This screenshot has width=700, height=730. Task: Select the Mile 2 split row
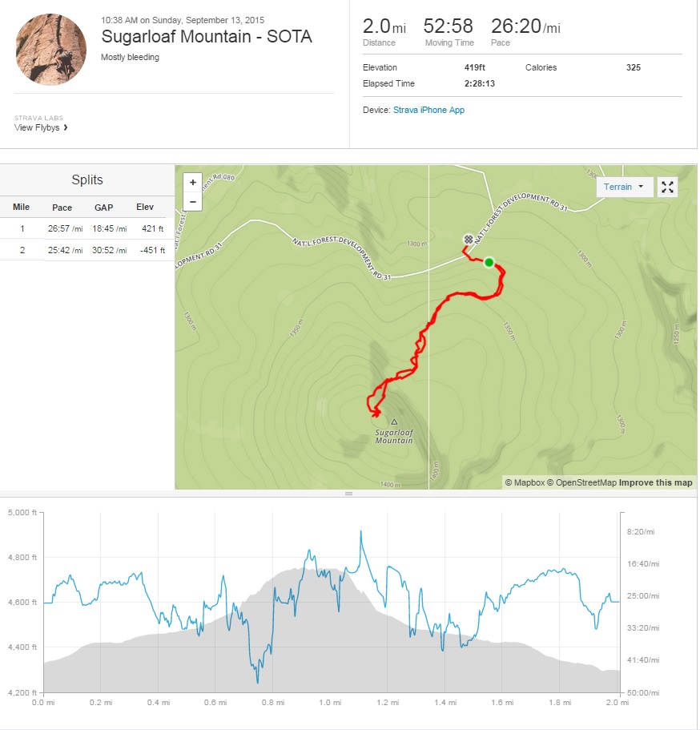point(86,250)
